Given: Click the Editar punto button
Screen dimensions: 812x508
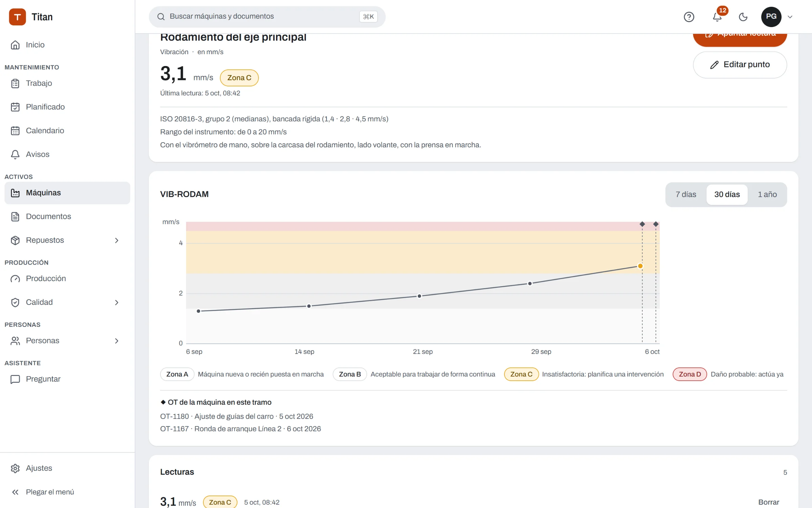Looking at the screenshot, I should pos(740,65).
